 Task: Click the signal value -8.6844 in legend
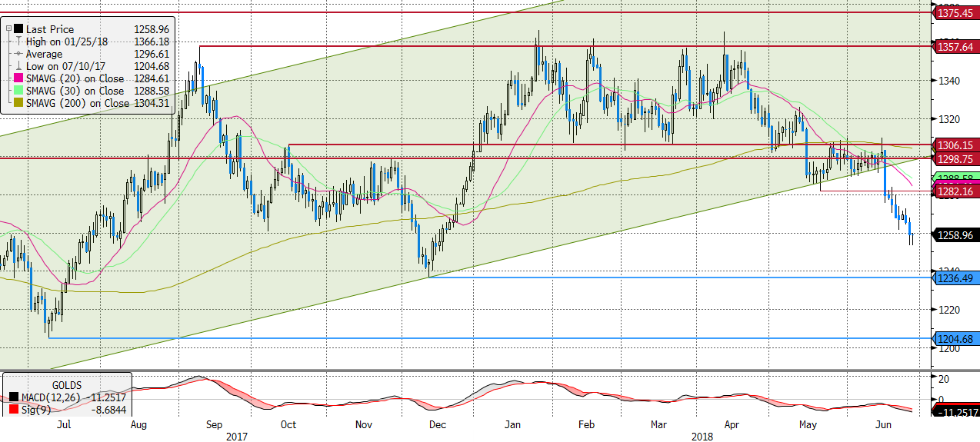[x=107, y=410]
